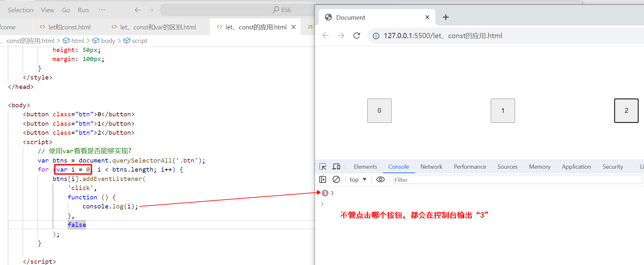Click the 'querySelectorAll' text in code

[x=142, y=161]
